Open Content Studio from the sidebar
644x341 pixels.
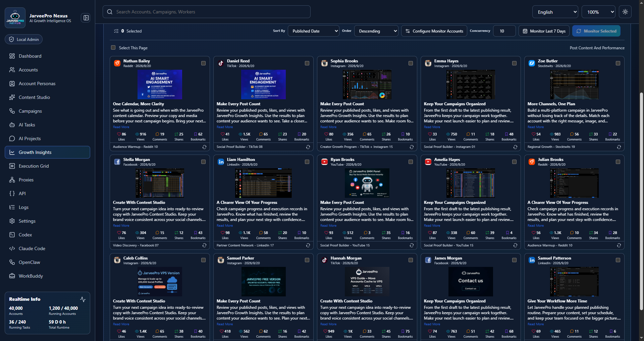(x=47, y=97)
